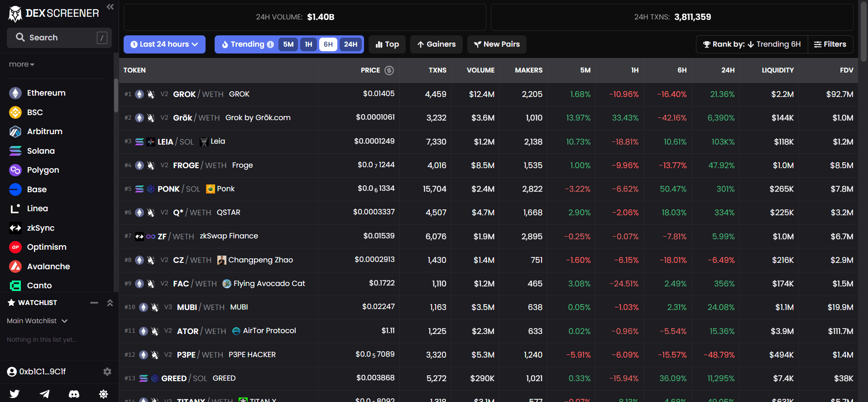Open the Last 24 hours dropdown

pyautogui.click(x=164, y=44)
